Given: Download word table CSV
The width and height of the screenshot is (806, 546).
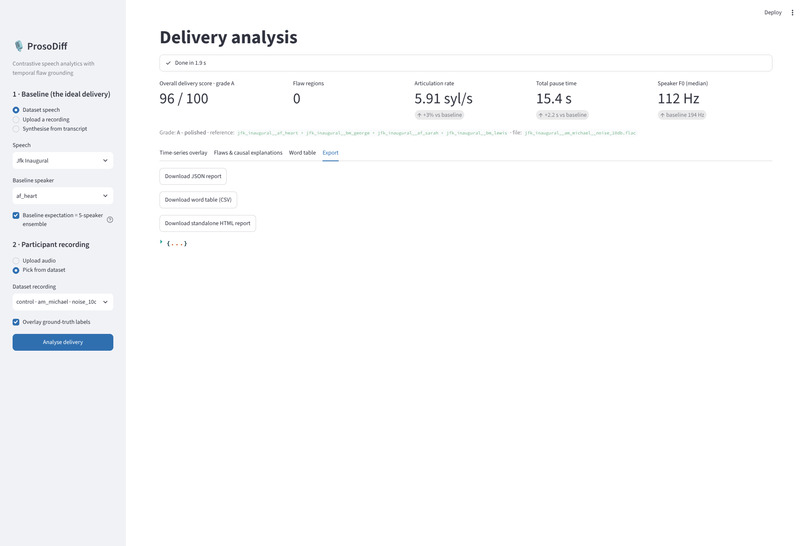Looking at the screenshot, I should tap(198, 199).
